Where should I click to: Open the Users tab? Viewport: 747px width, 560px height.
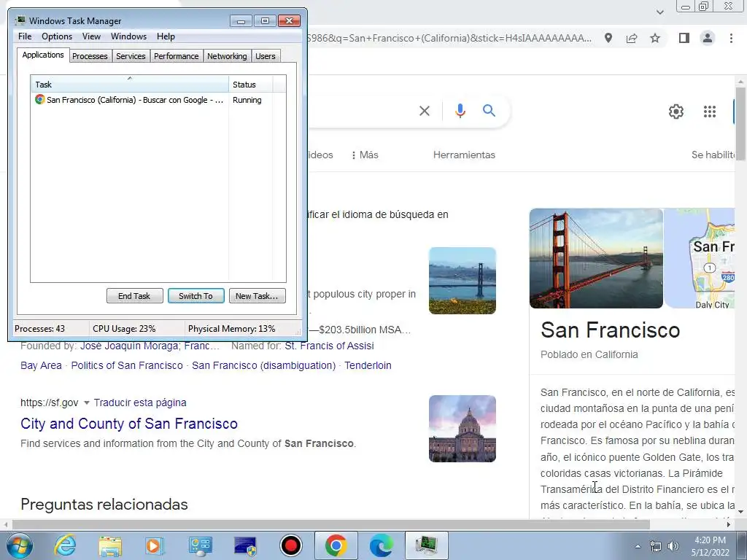click(x=266, y=56)
